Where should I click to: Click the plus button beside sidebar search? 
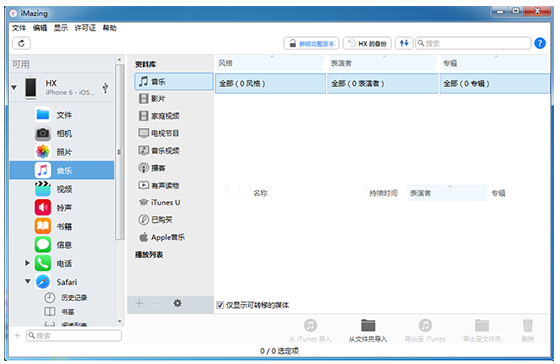pyautogui.click(x=17, y=335)
